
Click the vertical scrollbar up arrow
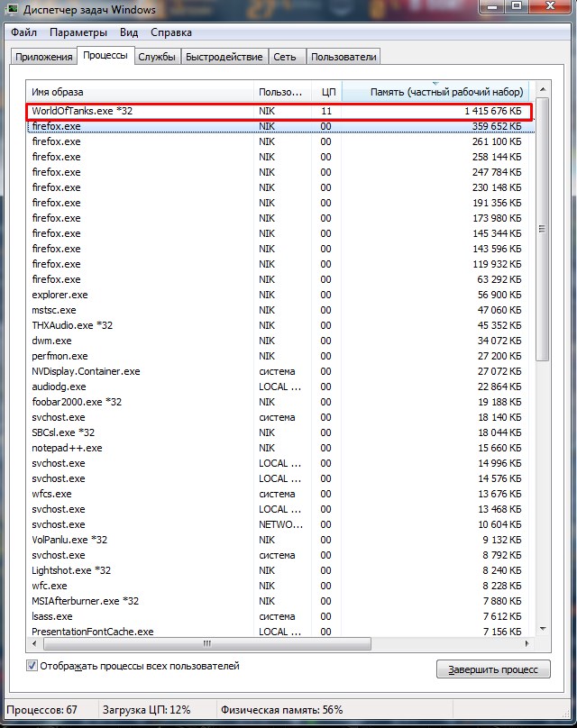pos(543,89)
